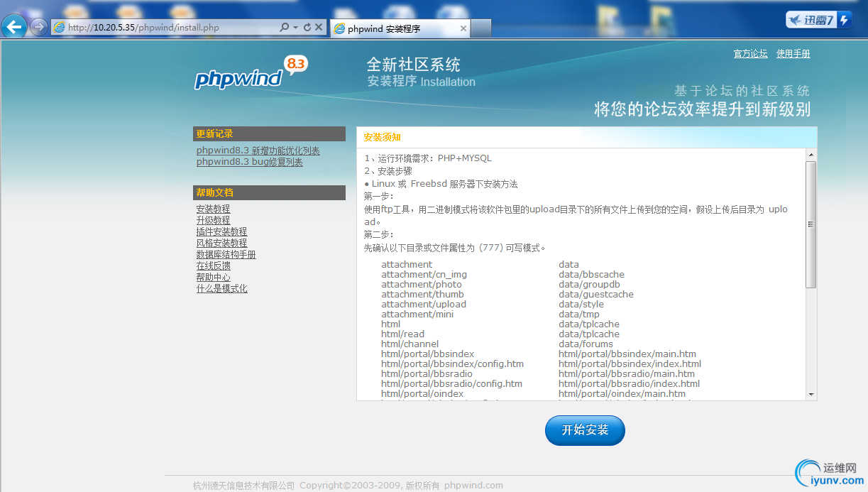Viewport: 868px width, 492px height.
Task: Click the lightning icon on 迅雷7 widget
Action: tap(845, 20)
